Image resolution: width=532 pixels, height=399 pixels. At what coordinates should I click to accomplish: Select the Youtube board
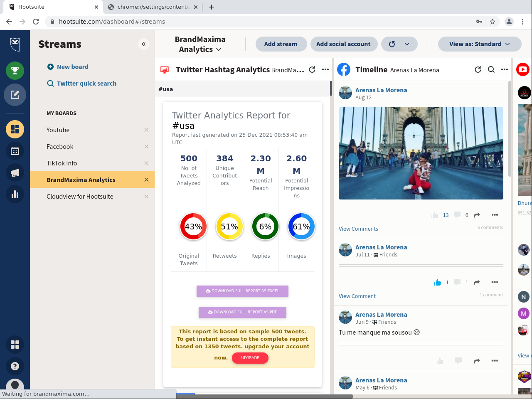coord(92,130)
